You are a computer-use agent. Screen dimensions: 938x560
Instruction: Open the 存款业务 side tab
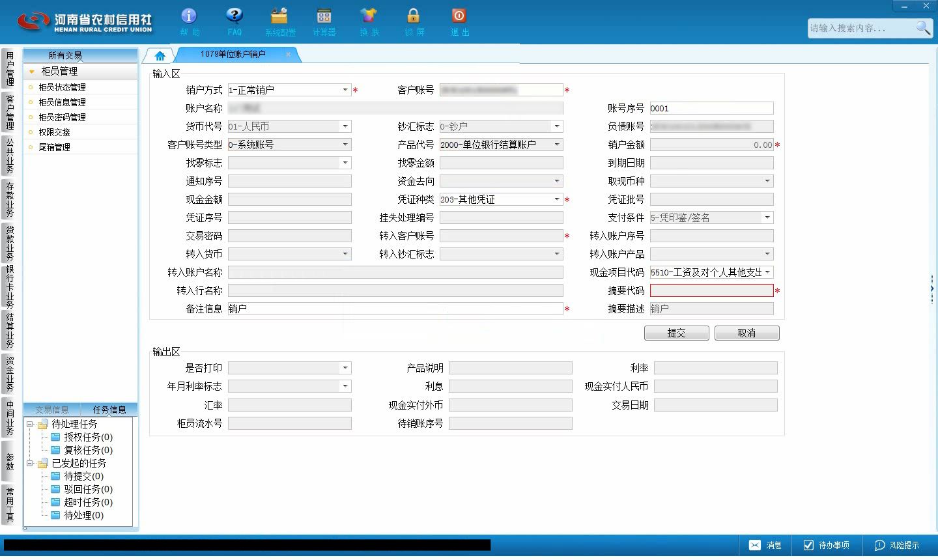pos(10,199)
